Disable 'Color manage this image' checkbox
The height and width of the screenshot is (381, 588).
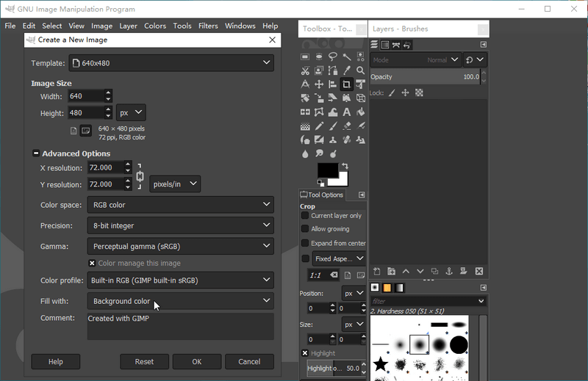tap(92, 263)
